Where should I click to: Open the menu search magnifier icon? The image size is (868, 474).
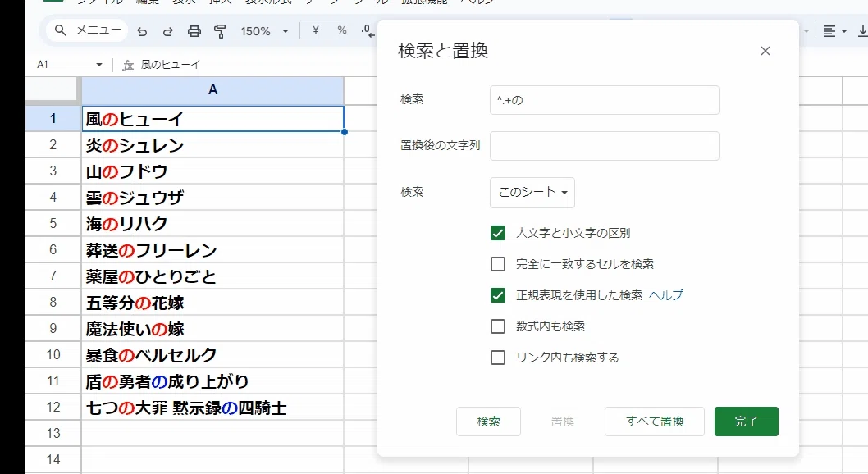tap(61, 30)
